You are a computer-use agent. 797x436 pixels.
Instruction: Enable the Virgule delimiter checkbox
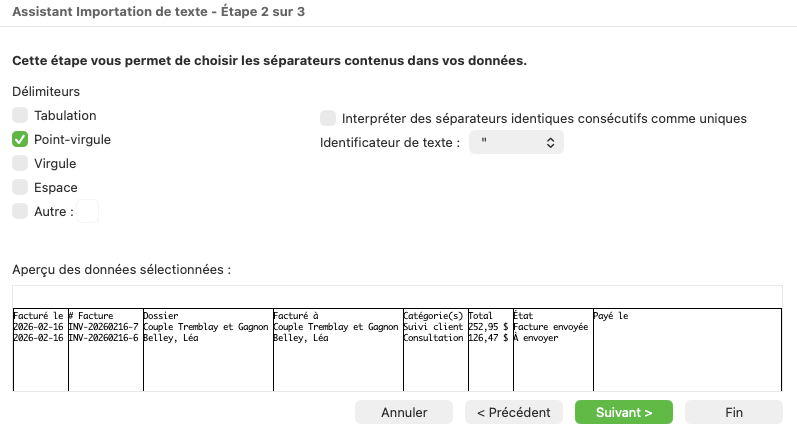(20, 163)
